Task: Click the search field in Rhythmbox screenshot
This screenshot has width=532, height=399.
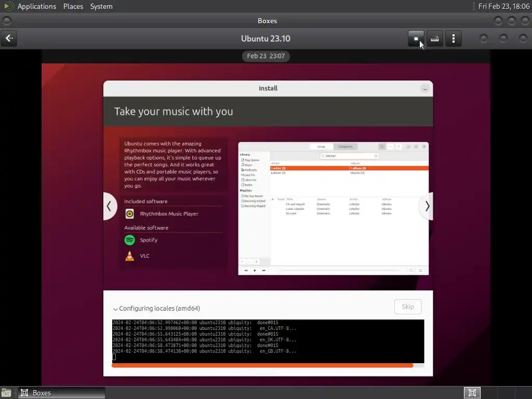Action: click(350, 156)
